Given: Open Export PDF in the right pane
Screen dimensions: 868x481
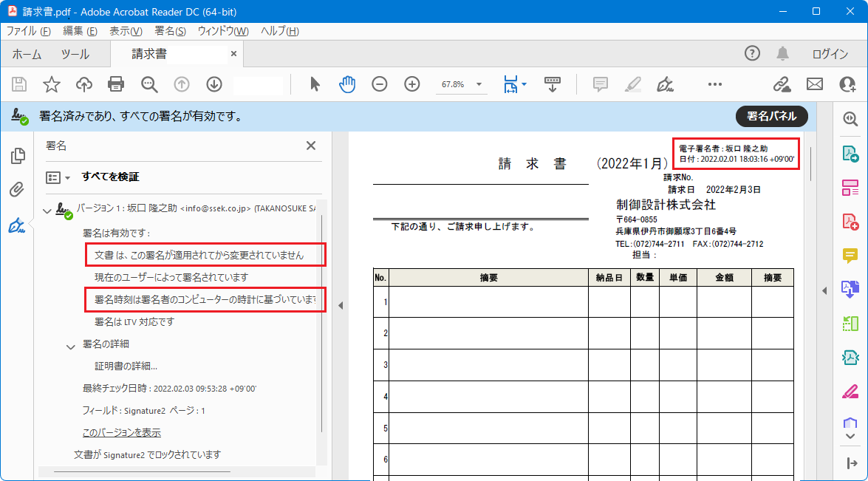Looking at the screenshot, I should click(851, 153).
